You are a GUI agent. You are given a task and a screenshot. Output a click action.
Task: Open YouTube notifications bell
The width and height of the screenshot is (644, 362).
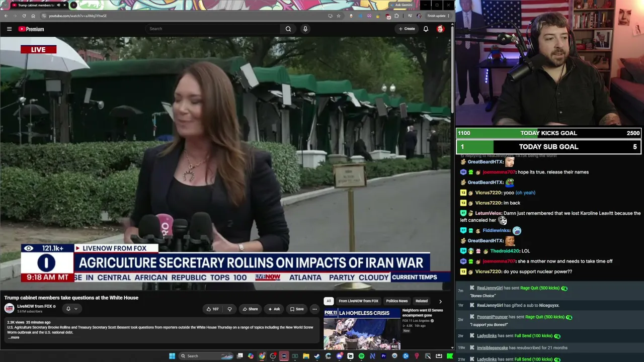[x=426, y=29]
